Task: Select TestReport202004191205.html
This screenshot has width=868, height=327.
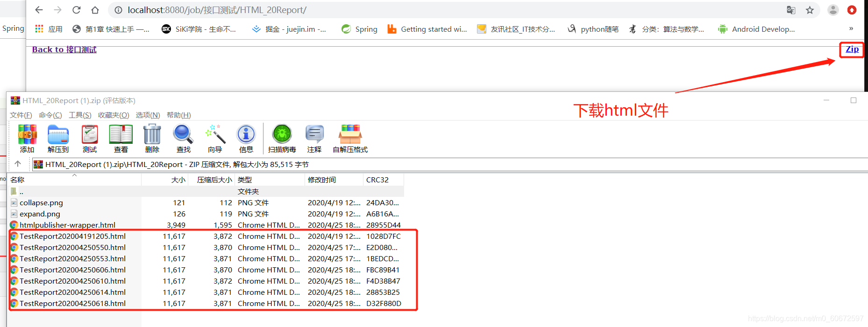Action: 206,236
